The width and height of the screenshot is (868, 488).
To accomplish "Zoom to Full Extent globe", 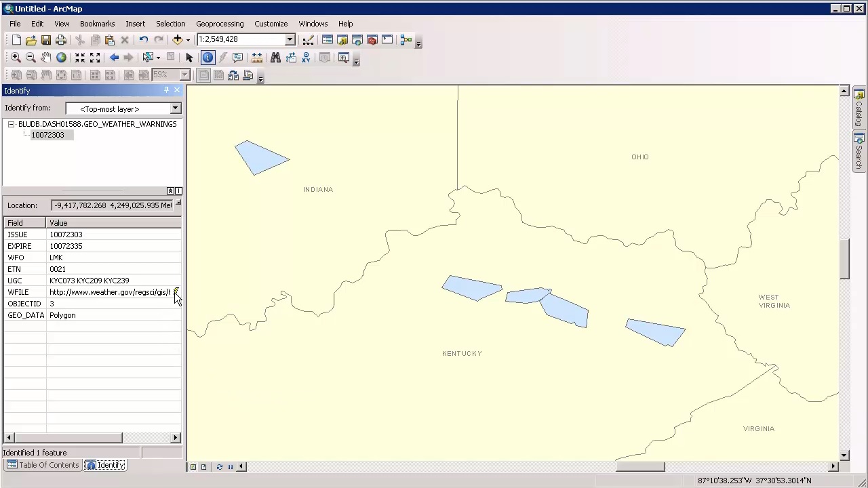I will coord(61,58).
